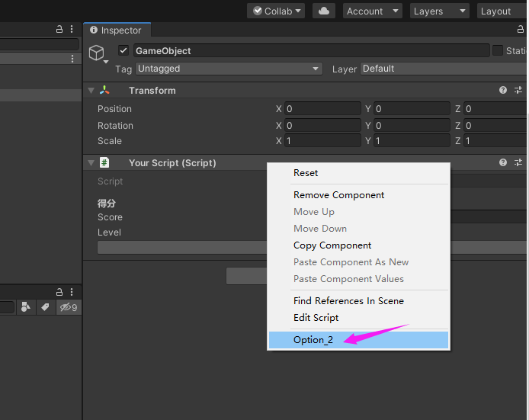Click Move Down menu entry
This screenshot has width=529, height=420.
(x=358, y=229)
